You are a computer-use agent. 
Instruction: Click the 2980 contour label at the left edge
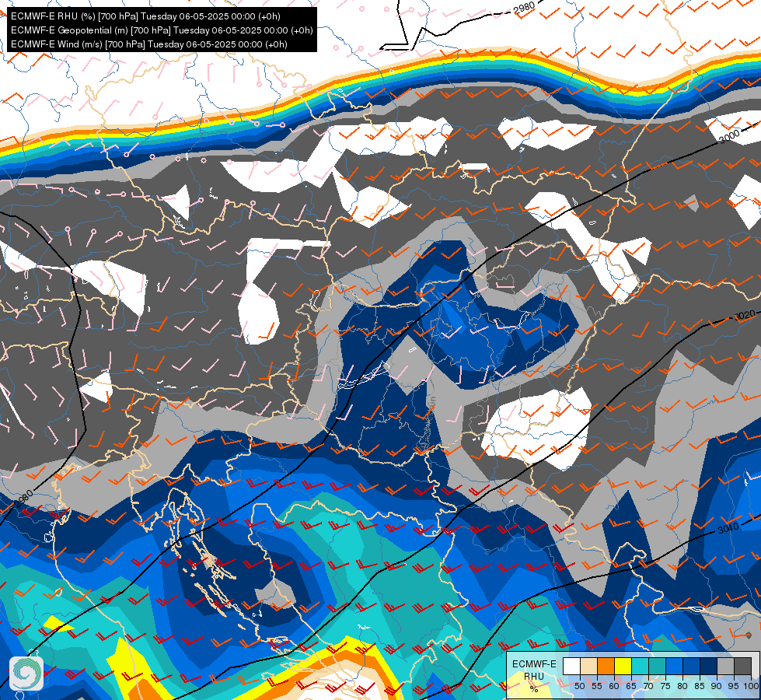pos(24,499)
